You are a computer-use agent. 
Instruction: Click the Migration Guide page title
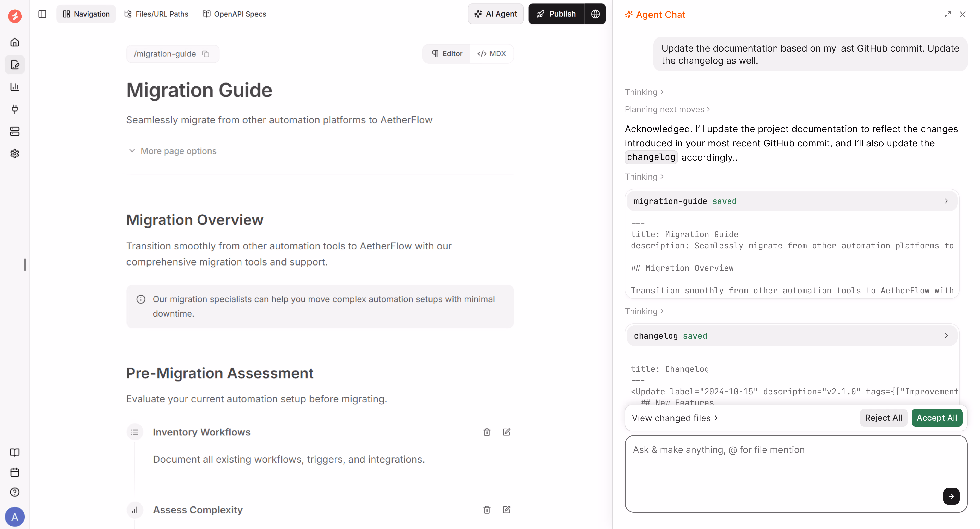199,90
